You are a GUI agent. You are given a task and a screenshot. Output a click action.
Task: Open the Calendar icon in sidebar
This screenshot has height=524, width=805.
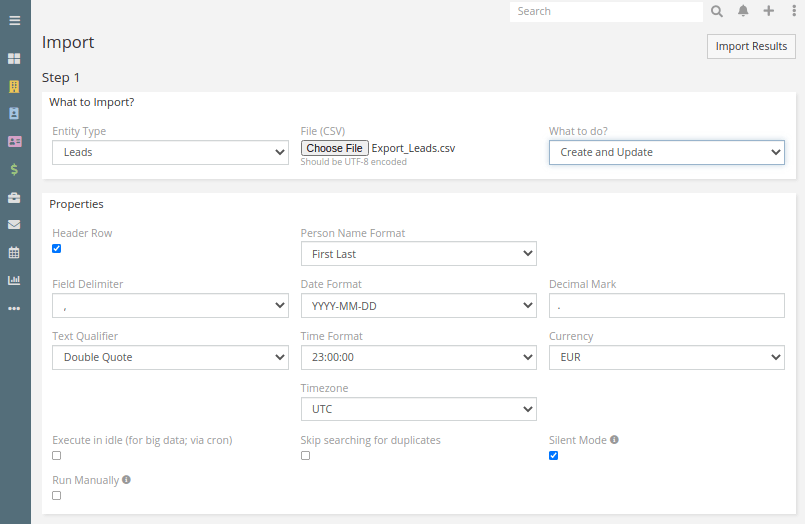coord(14,253)
